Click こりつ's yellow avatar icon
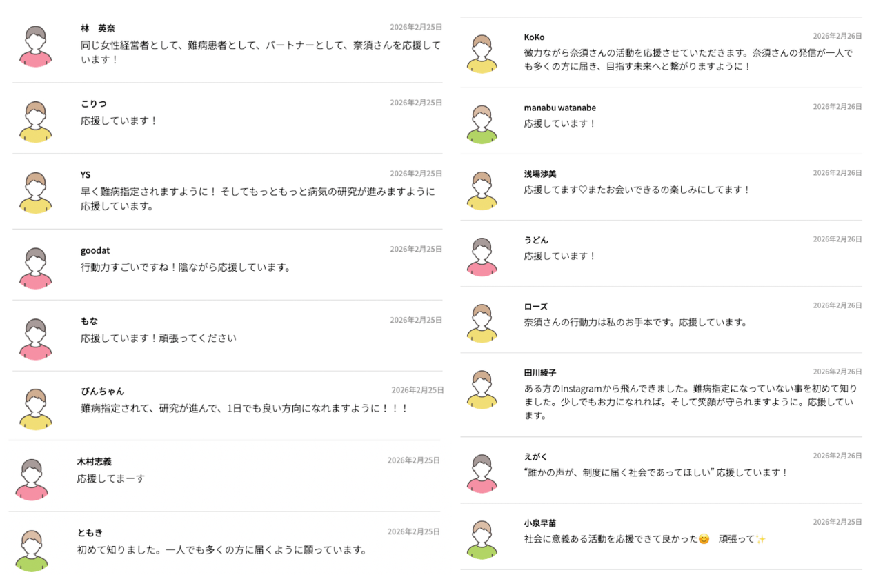This screenshot has height=588, width=883. [35, 122]
